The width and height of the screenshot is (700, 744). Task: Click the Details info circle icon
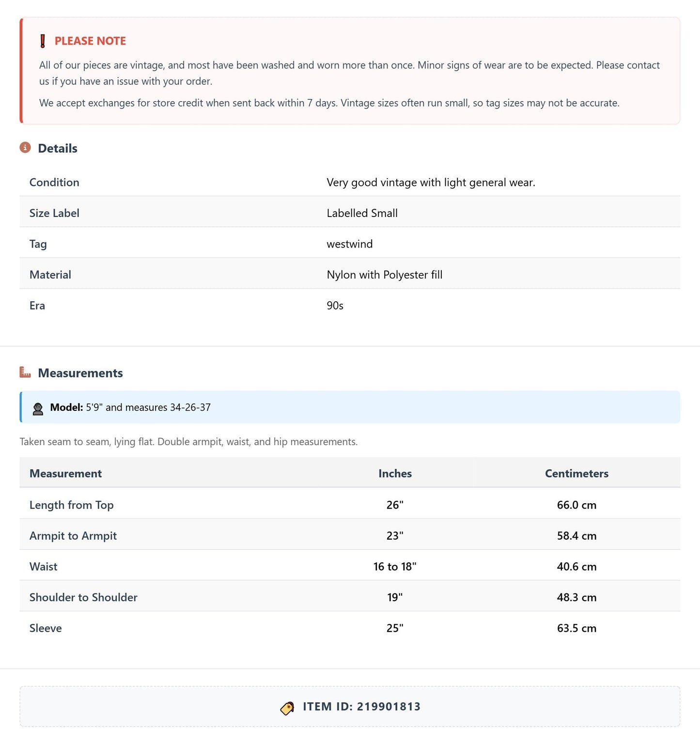(x=25, y=148)
